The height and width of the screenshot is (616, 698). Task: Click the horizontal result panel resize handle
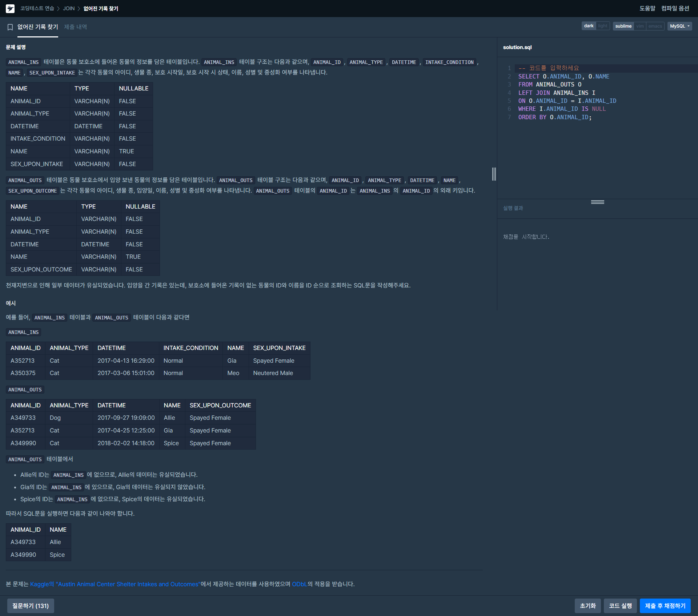(x=597, y=202)
